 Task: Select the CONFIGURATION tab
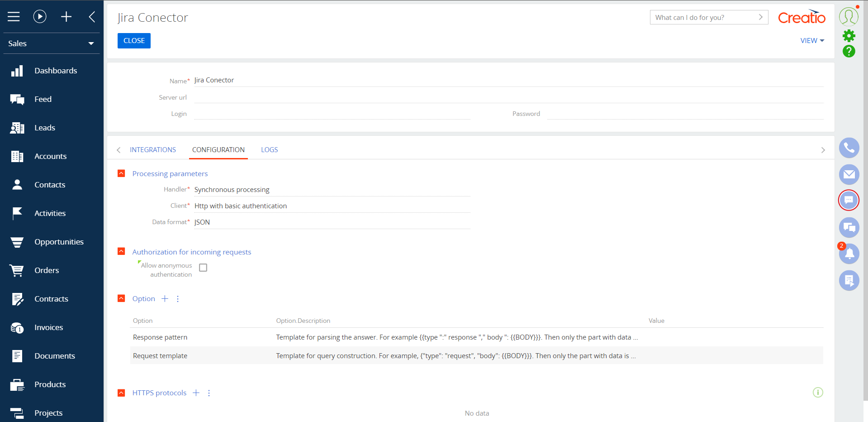[x=218, y=150]
